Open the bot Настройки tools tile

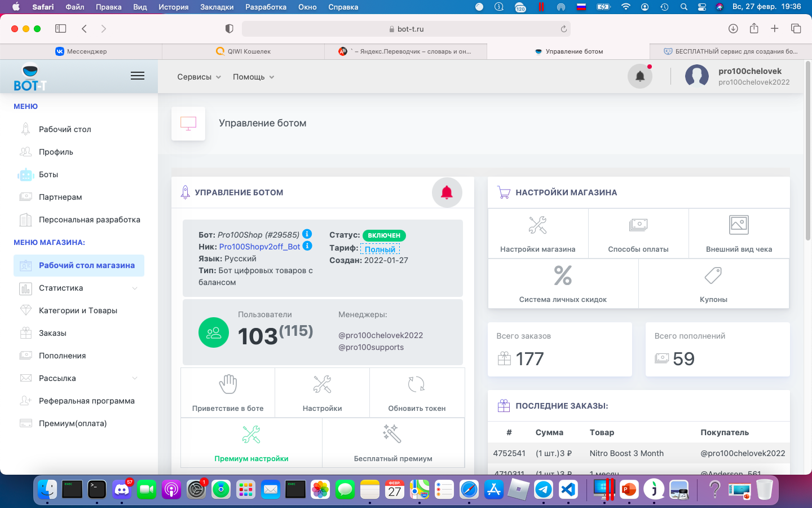(x=322, y=393)
